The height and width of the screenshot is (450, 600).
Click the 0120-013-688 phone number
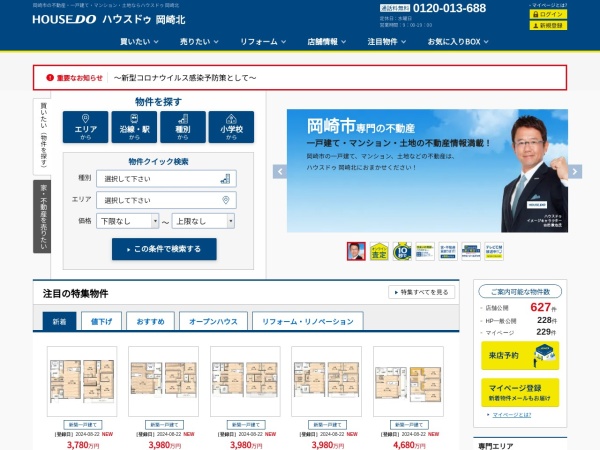click(450, 8)
